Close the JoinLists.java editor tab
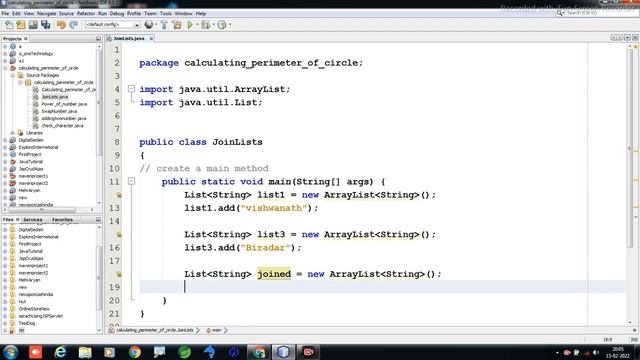The height and width of the screenshot is (360, 640). [151, 38]
